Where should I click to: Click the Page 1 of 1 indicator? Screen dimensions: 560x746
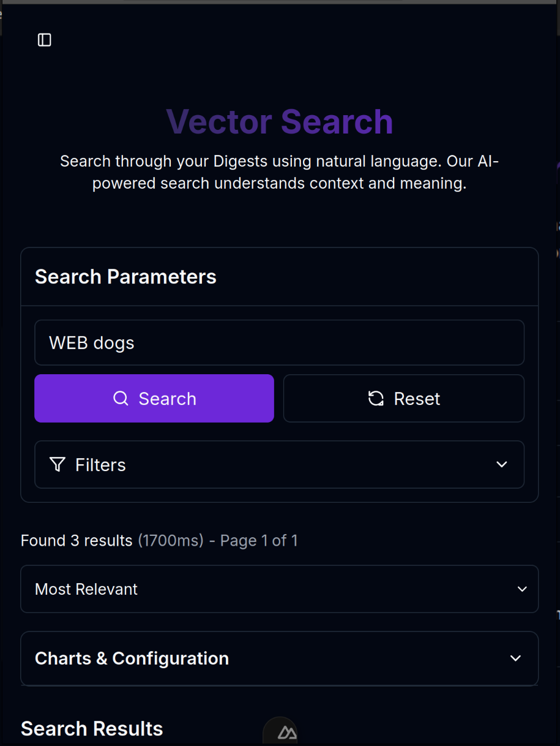259,541
